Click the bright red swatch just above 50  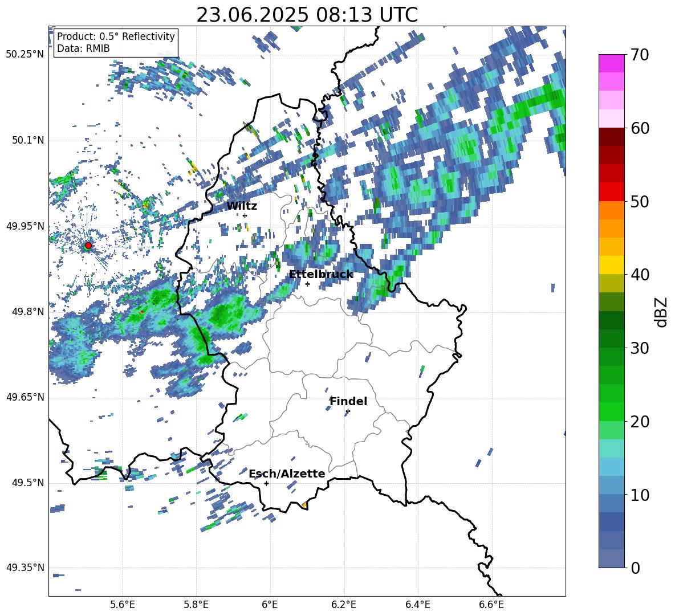coord(611,192)
